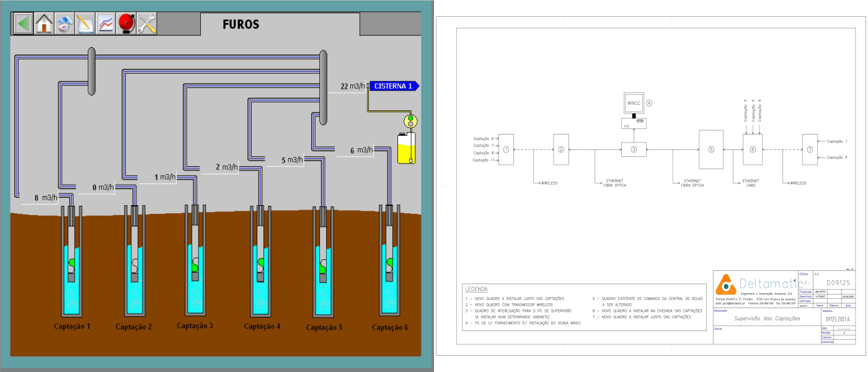Show the trends chart icon

[106, 24]
